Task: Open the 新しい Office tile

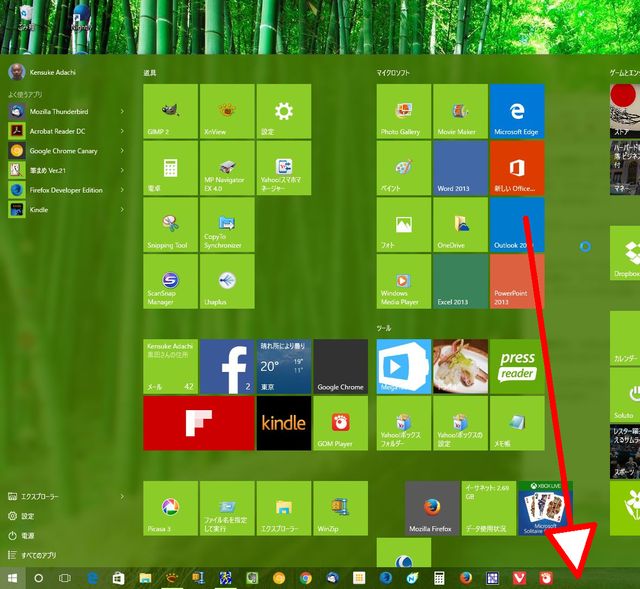Action: point(517,168)
